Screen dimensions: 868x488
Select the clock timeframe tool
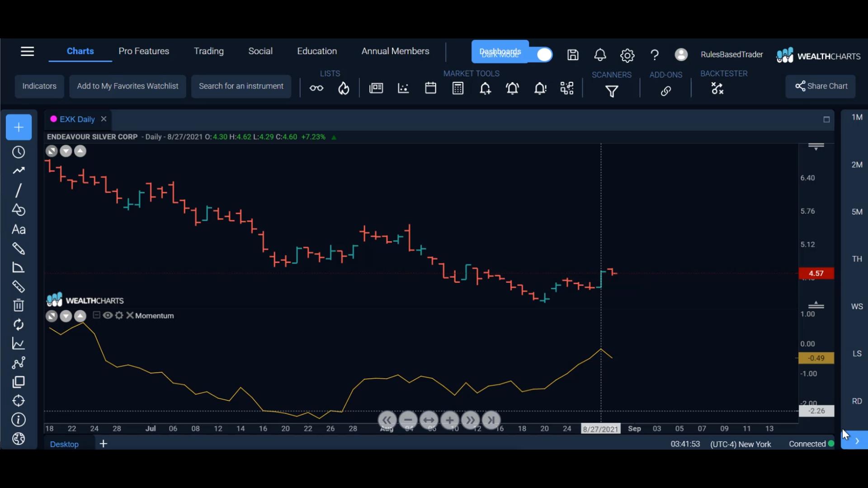[x=19, y=152]
